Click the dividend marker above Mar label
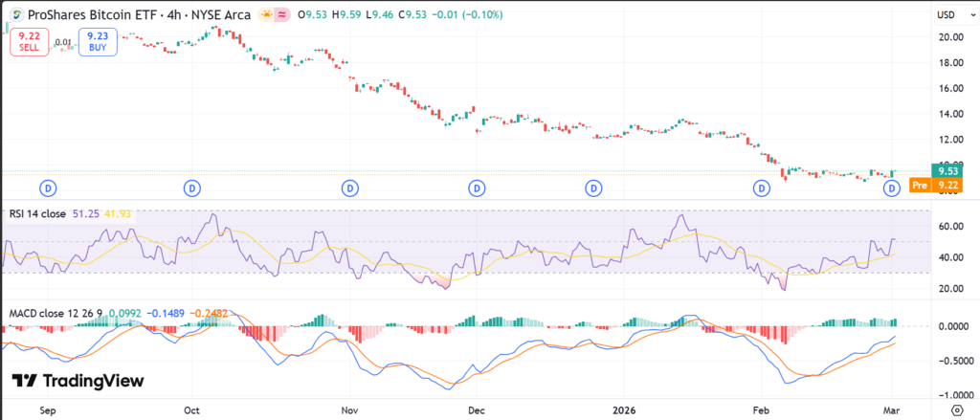Viewport: 980px width, 420px height. click(891, 188)
